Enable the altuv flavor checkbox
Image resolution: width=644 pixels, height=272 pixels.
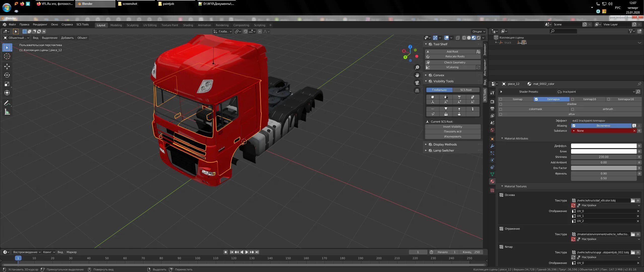[x=501, y=114]
